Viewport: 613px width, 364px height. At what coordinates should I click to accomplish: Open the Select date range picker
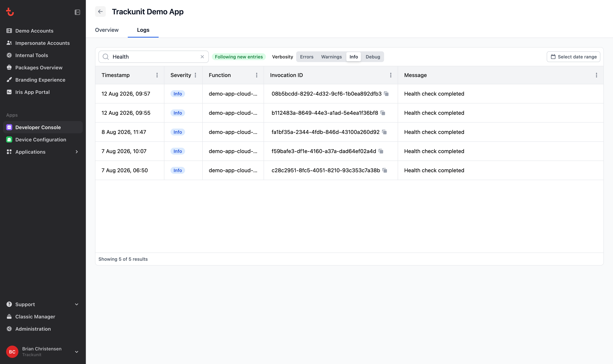point(574,57)
